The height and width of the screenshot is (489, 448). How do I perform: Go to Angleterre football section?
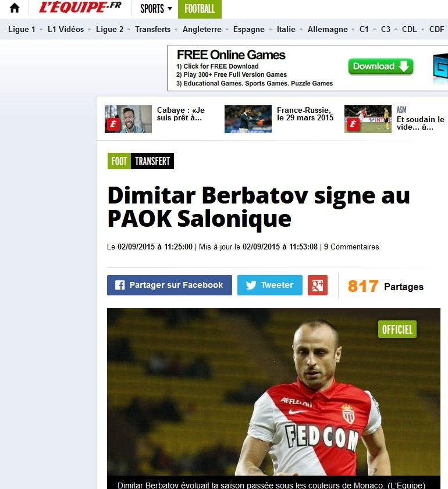click(x=202, y=29)
